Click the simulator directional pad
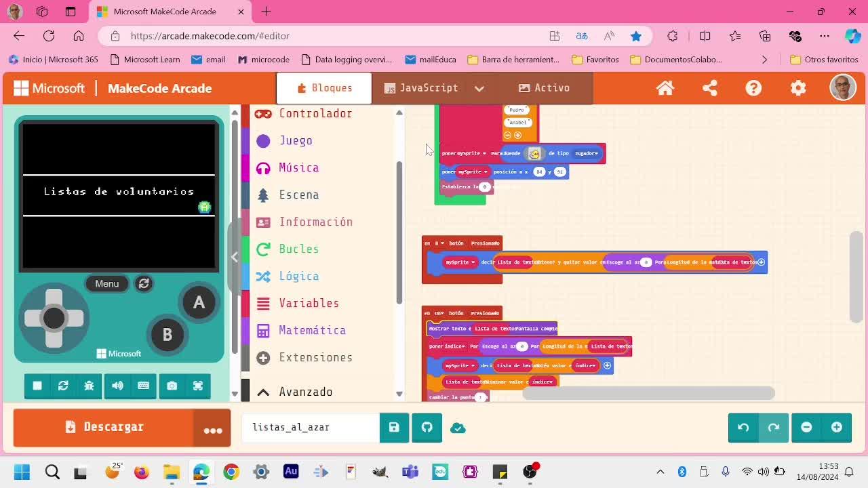The height and width of the screenshot is (488, 868). (54, 318)
